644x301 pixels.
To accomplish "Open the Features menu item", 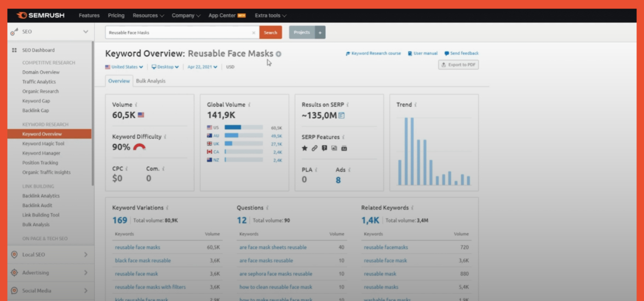I will click(89, 16).
